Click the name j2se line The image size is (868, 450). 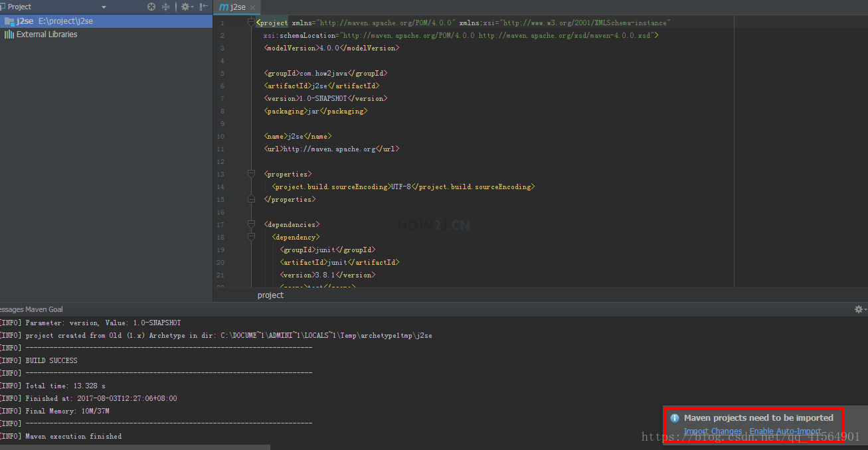tap(298, 136)
